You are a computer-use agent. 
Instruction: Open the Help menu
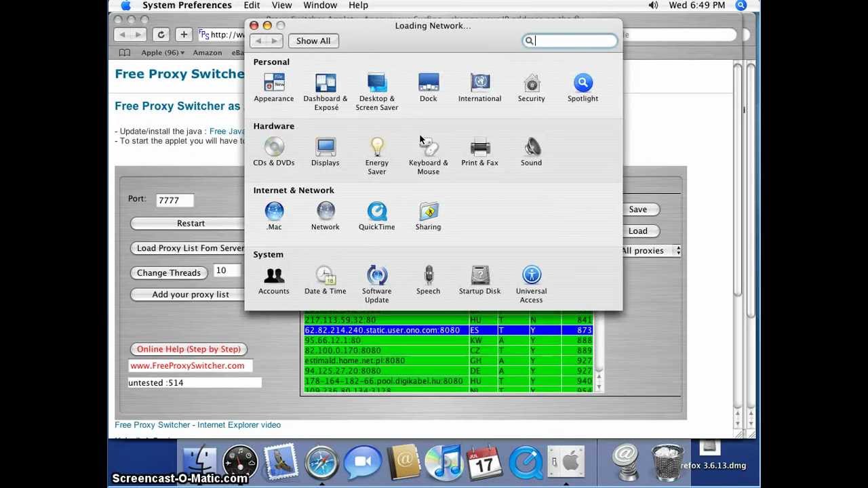358,5
